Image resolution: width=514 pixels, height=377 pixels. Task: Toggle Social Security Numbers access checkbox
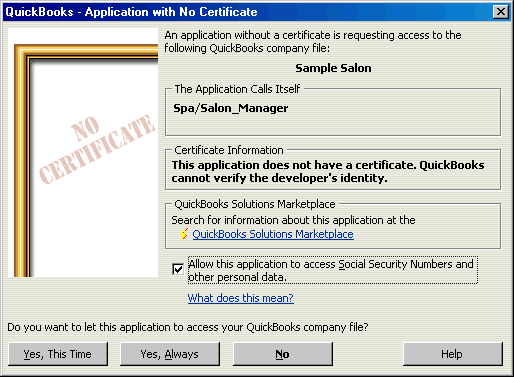pyautogui.click(x=178, y=269)
